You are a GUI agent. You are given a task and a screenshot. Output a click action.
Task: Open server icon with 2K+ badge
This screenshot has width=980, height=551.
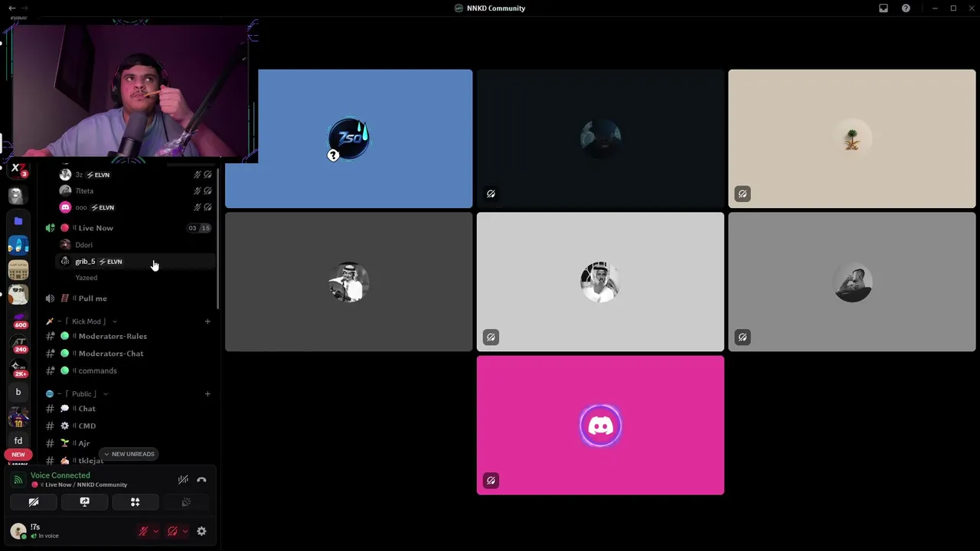pos(18,368)
